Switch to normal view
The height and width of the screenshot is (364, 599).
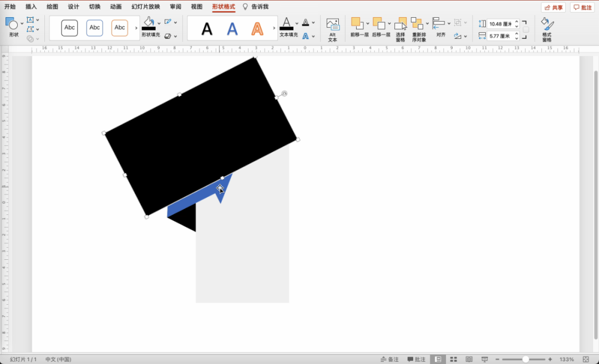point(438,360)
